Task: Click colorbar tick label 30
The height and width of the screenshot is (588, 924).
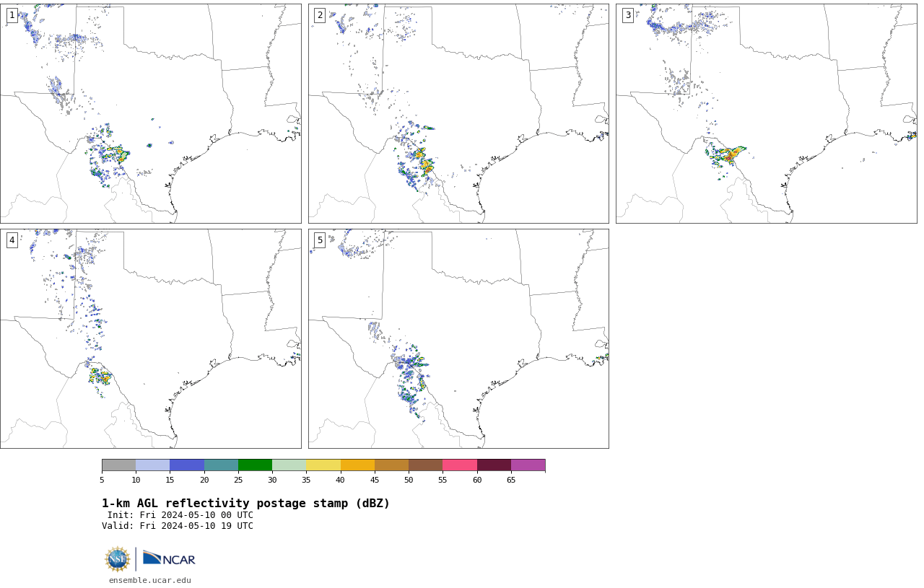Action: click(272, 481)
